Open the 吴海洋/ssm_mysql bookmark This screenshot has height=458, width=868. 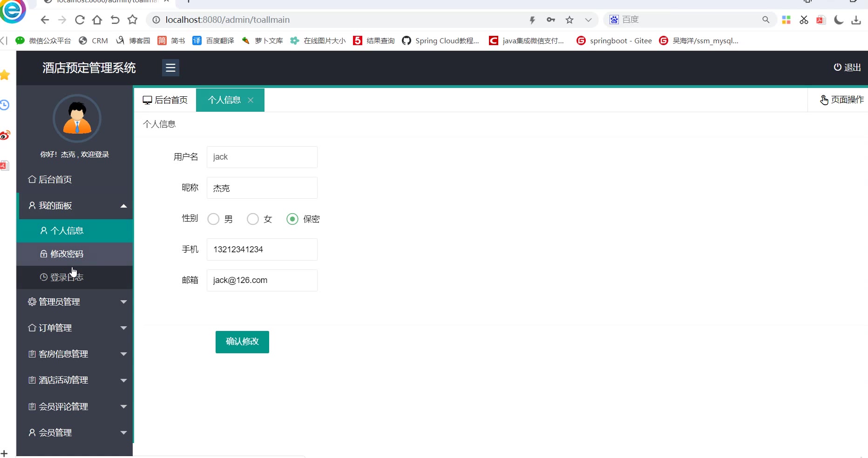pos(699,41)
